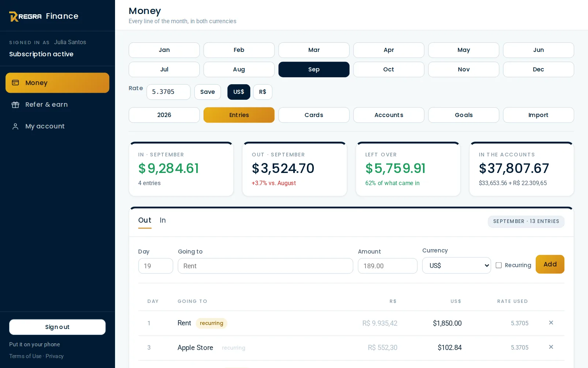Select the Nov month tab
Viewport: 588px width, 368px height.
pos(464,70)
